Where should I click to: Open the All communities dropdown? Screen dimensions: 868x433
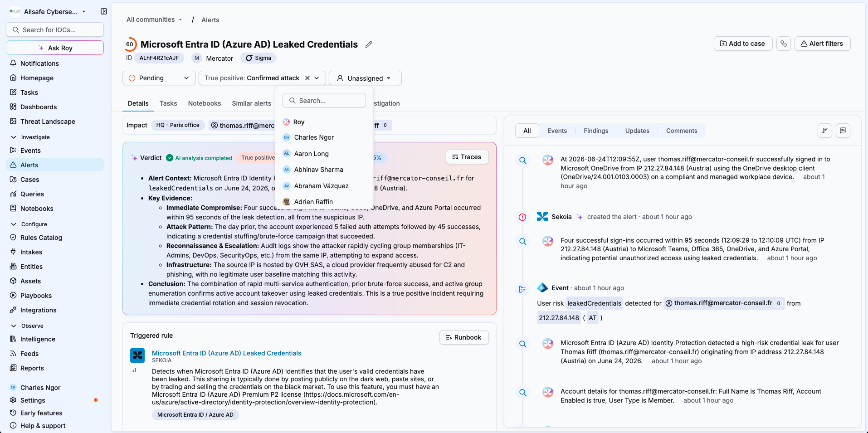[154, 19]
